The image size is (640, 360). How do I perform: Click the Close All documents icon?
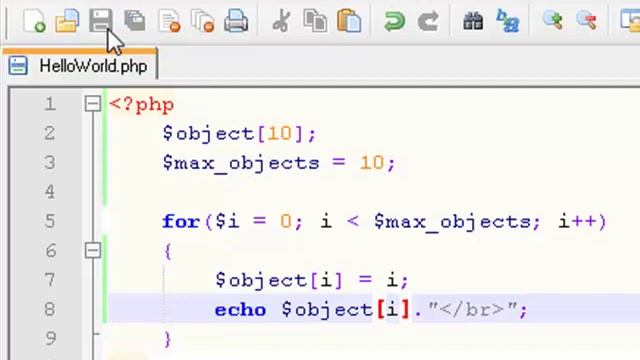(x=202, y=21)
